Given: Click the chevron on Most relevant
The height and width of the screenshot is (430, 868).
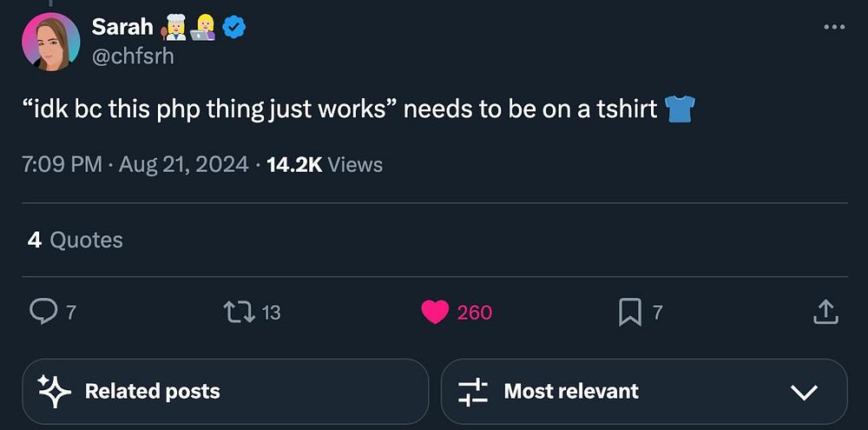Looking at the screenshot, I should [x=805, y=393].
